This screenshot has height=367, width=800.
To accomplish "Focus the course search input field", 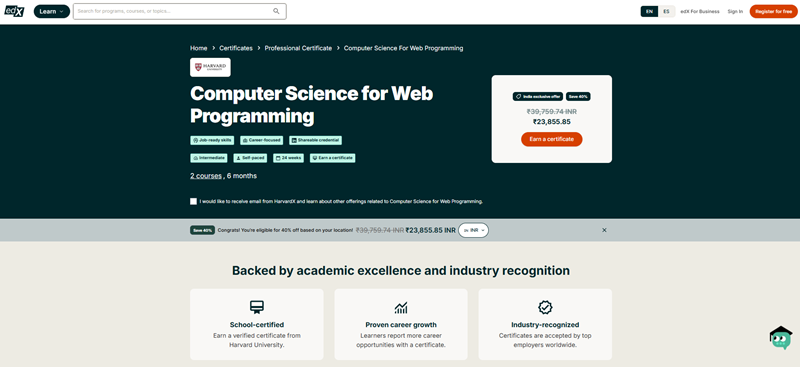I will coord(180,11).
